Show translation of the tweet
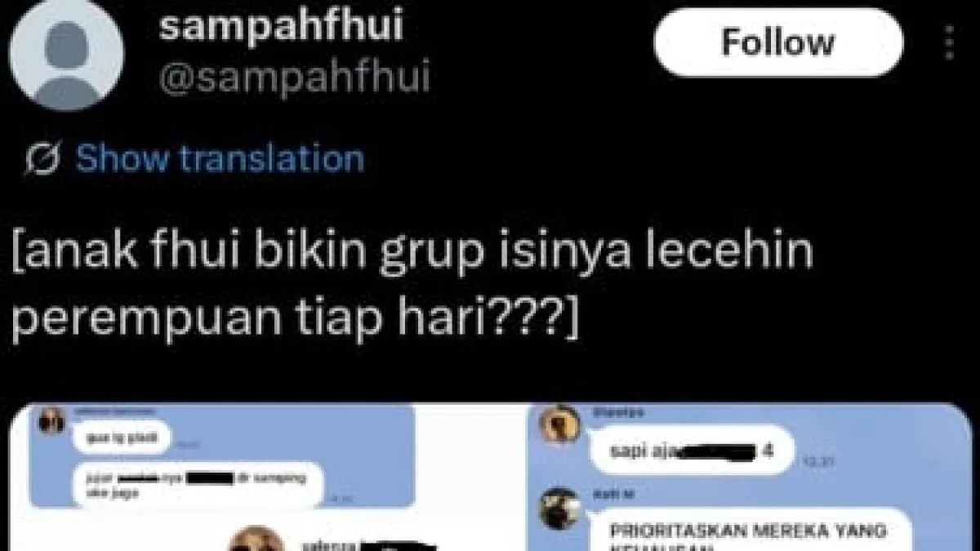 (220, 158)
